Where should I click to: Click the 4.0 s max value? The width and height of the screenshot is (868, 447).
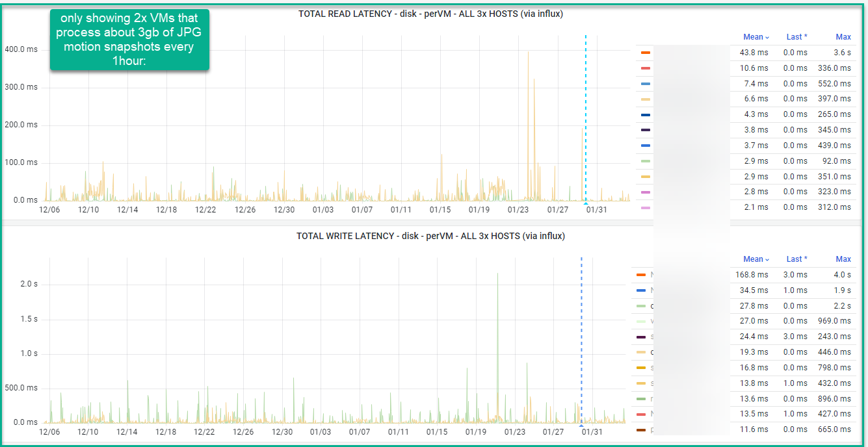click(842, 275)
